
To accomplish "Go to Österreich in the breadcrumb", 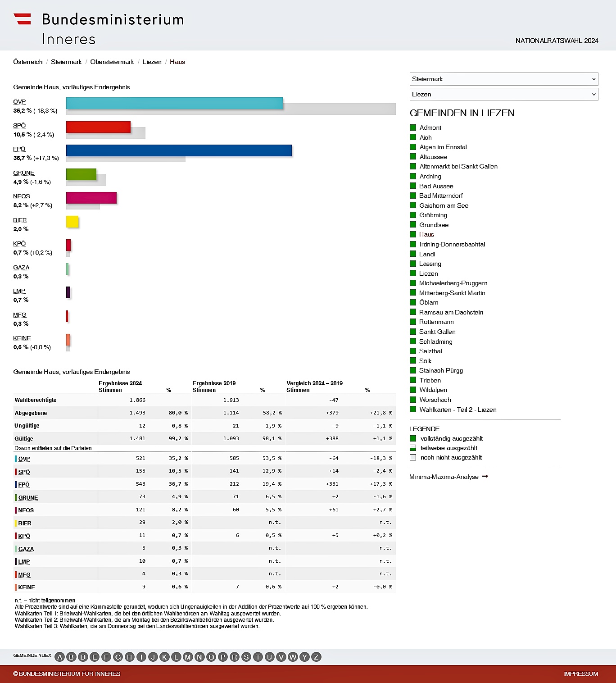I will click(x=28, y=62).
